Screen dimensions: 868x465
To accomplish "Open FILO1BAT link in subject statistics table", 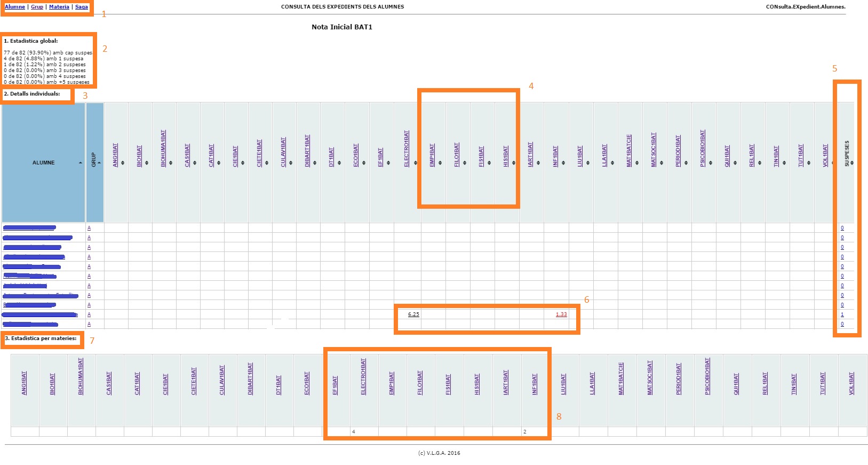I will point(420,383).
